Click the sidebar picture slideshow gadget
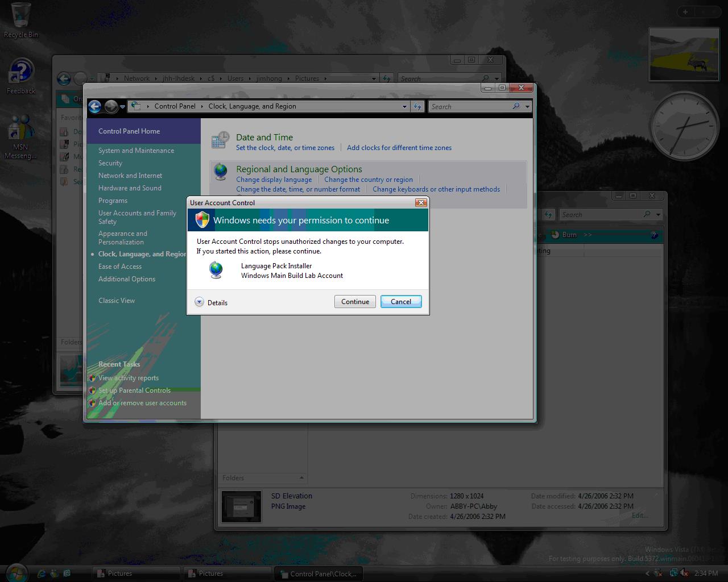The image size is (728, 582). click(x=684, y=54)
